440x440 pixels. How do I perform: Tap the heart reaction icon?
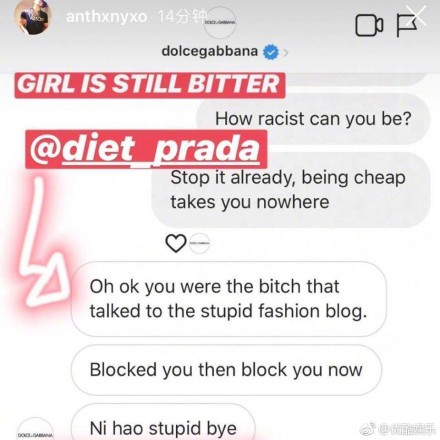tap(176, 243)
